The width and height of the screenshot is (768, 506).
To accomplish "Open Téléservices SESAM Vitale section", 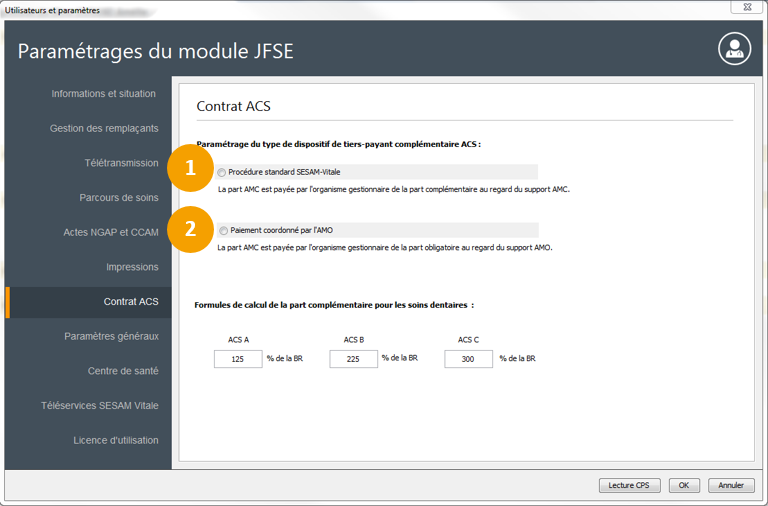I will coord(99,406).
